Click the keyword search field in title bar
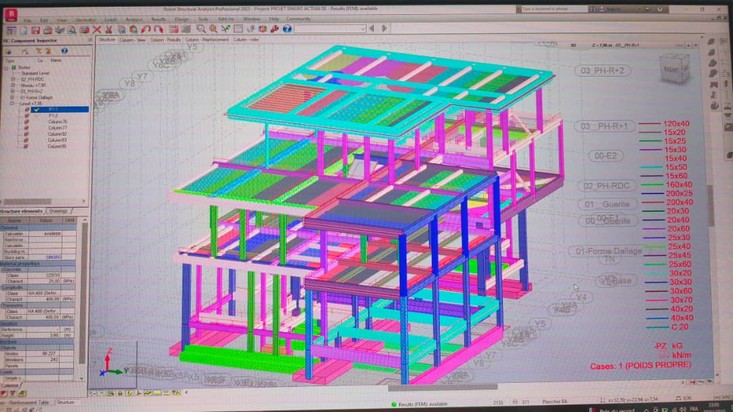The image size is (733, 412). click(555, 9)
